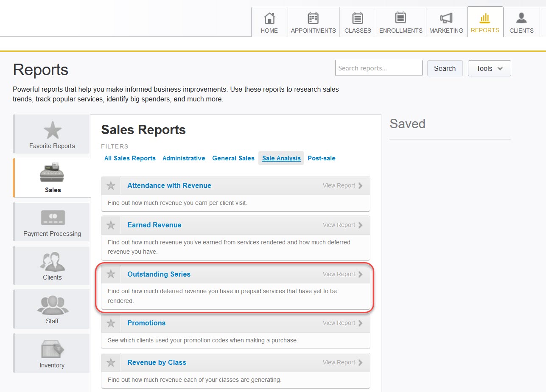Image resolution: width=546 pixels, height=392 pixels.
Task: Click the Inventory box icon
Action: [52, 349]
